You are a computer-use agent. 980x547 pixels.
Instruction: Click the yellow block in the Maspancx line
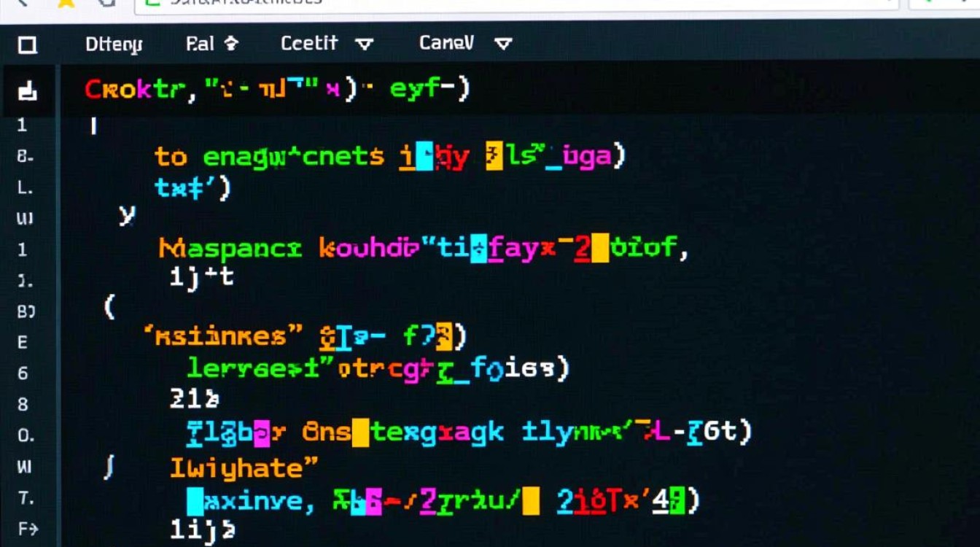[x=600, y=248]
